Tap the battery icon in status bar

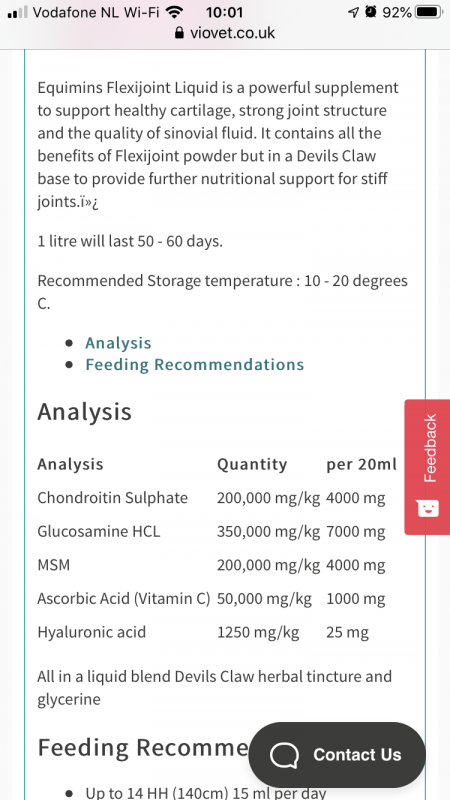[x=428, y=12]
